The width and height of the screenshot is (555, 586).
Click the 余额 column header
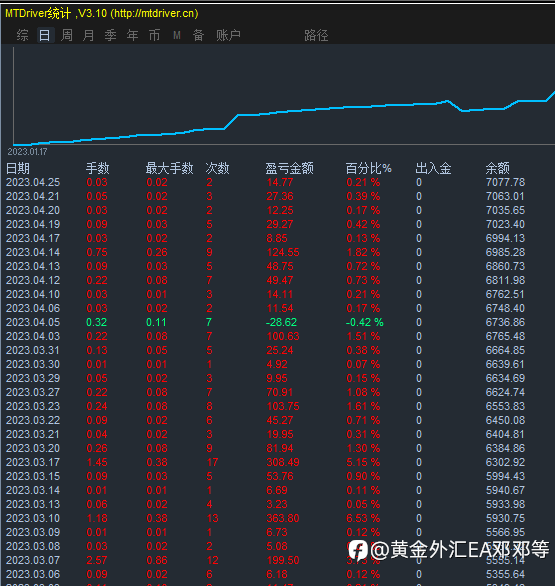coord(497,169)
